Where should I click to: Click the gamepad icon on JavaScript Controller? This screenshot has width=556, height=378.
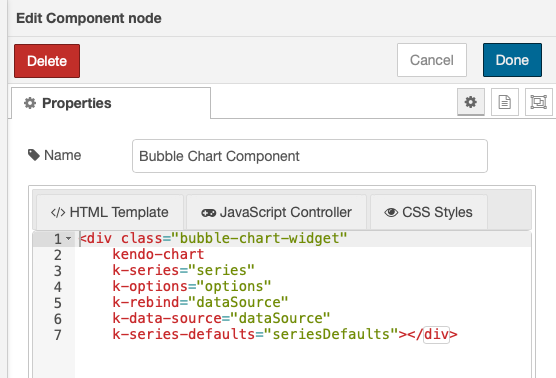tap(208, 213)
